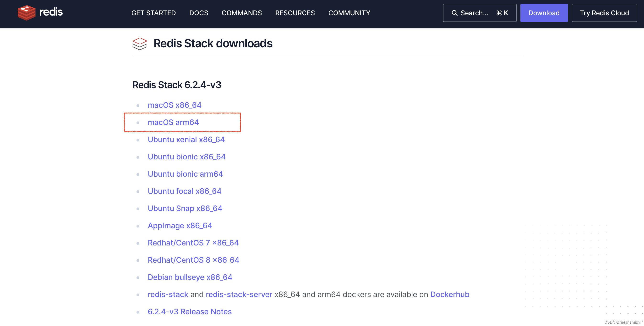
Task: Open the COMMANDS menu
Action: (x=241, y=13)
